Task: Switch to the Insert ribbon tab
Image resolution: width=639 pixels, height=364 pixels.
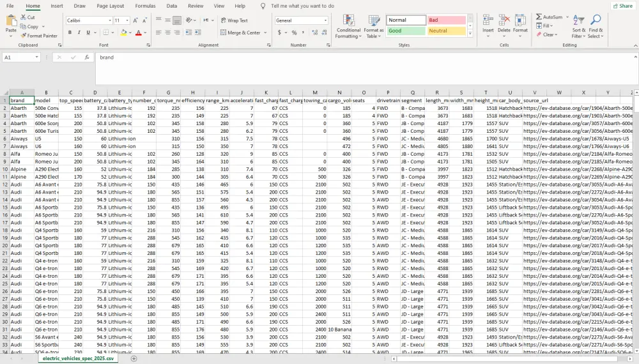Action: coord(57,6)
